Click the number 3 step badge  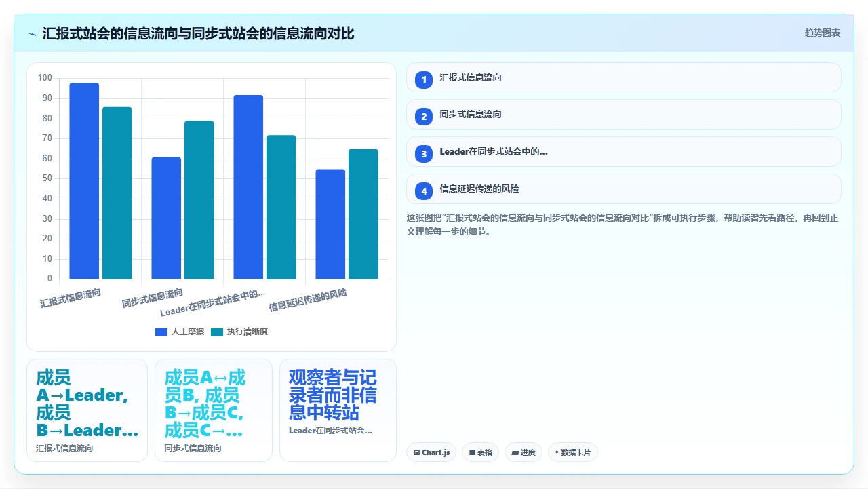424,153
